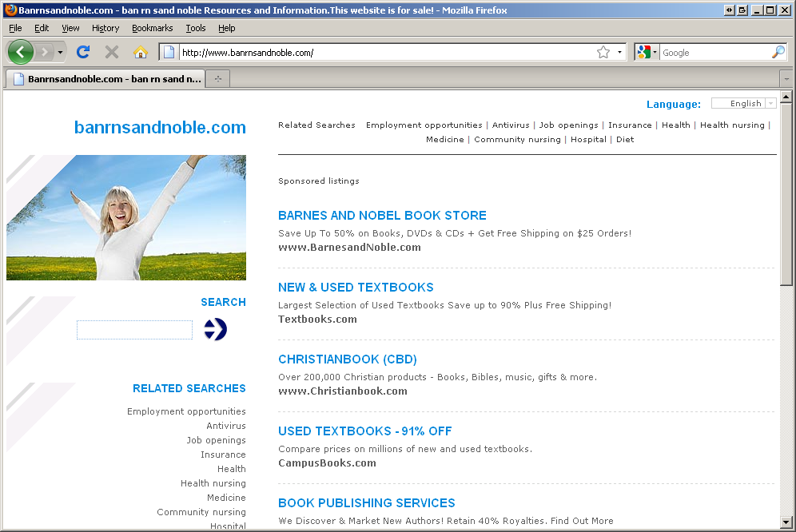Click Community nursing in sidebar related searches
Screen dimensions: 796x532
[x=201, y=512]
